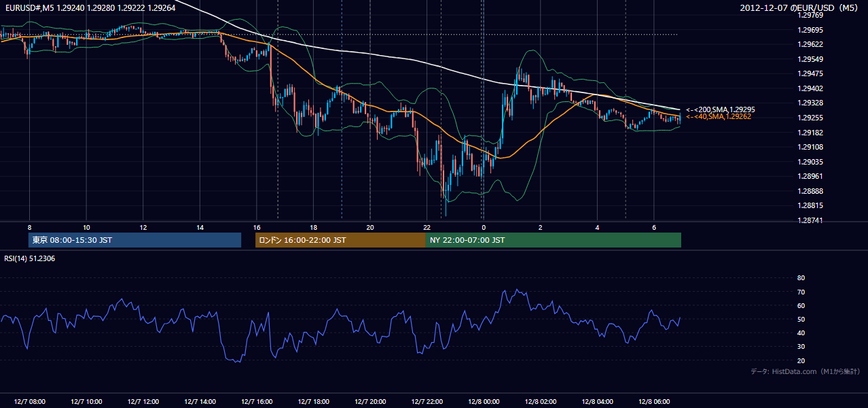The image size is (868, 408).
Task: Click the 東京 08:00-15:30 JST session bar
Action: tap(135, 240)
